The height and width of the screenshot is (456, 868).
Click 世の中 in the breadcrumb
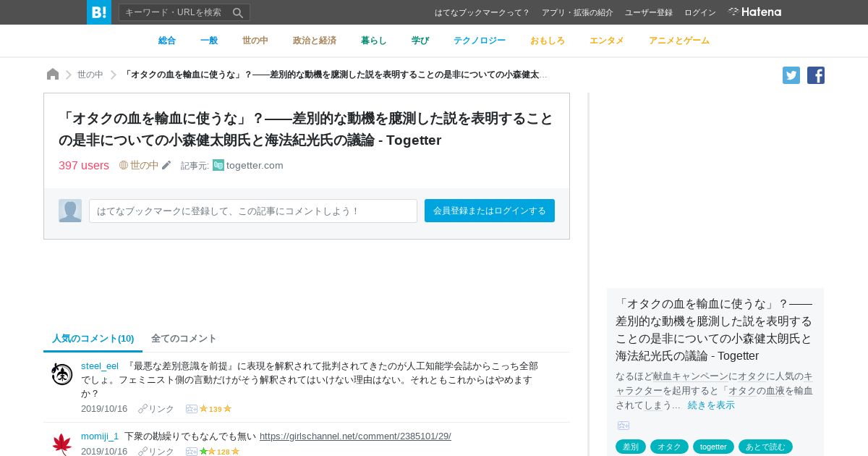coord(90,75)
